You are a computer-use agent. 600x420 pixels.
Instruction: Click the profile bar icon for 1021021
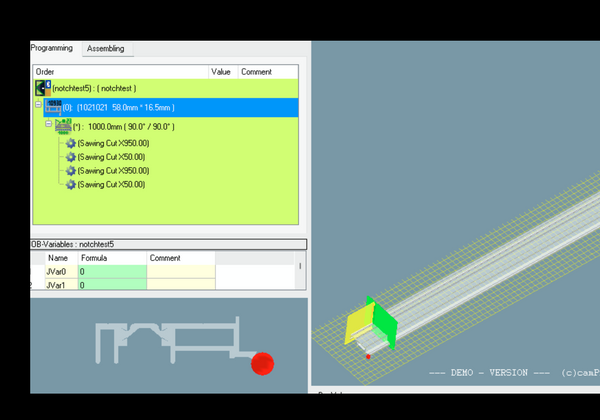coord(54,107)
